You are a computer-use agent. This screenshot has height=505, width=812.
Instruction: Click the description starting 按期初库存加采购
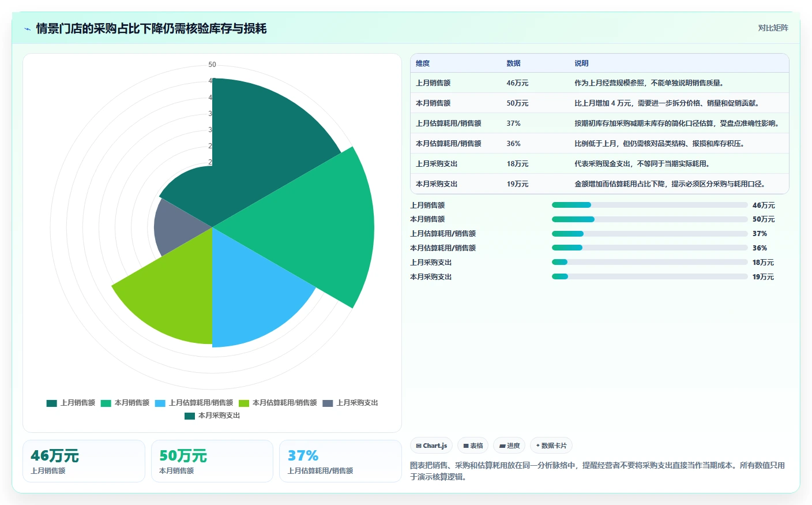pos(678,124)
